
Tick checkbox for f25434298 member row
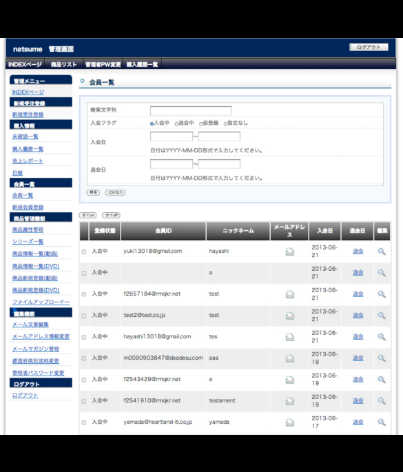coord(84,380)
